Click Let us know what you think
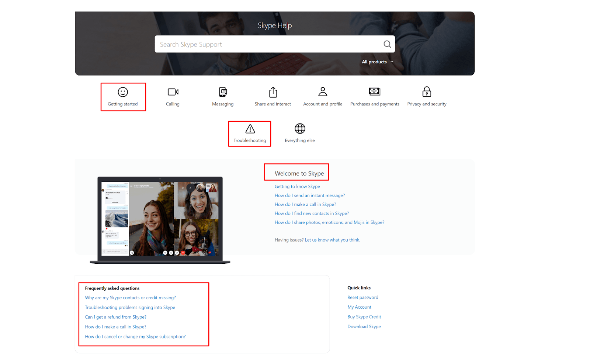Screen dimensions: 590x364 point(332,240)
